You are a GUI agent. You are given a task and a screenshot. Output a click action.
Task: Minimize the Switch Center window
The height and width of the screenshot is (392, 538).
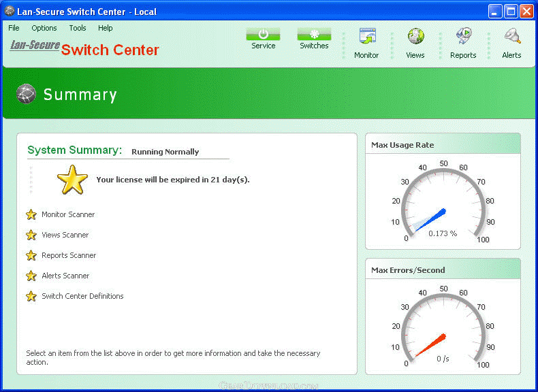(x=494, y=12)
